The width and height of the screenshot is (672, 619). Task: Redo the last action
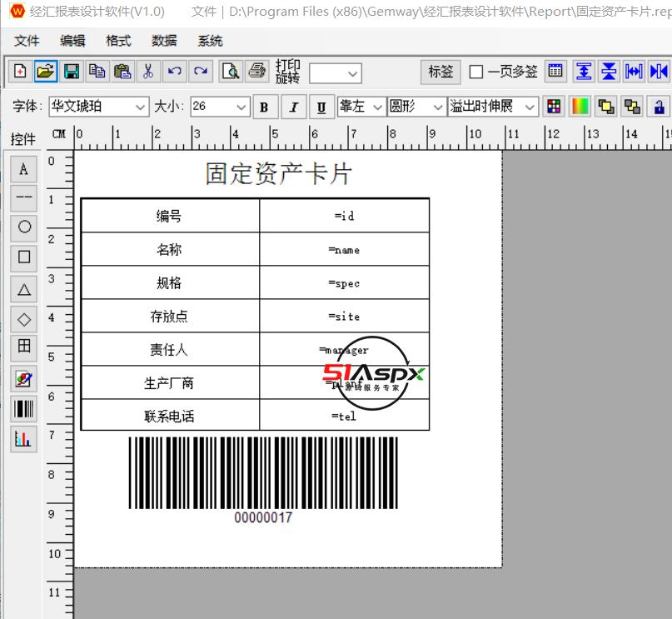(x=200, y=71)
